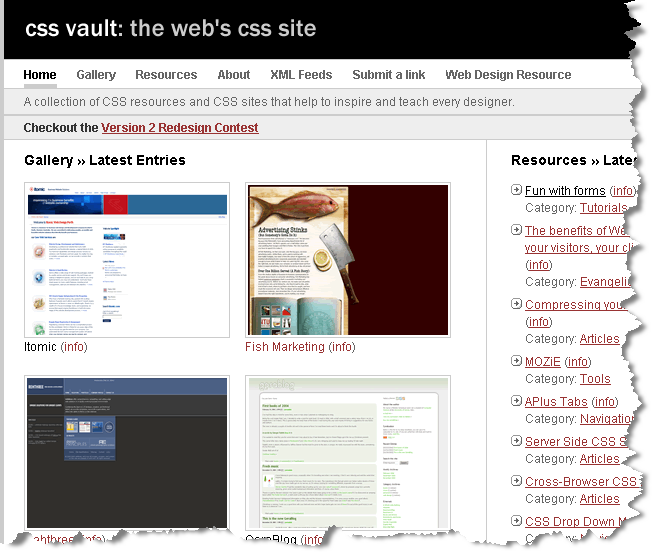Open the APlus Tabs link
The height and width of the screenshot is (552, 652).
(x=556, y=402)
